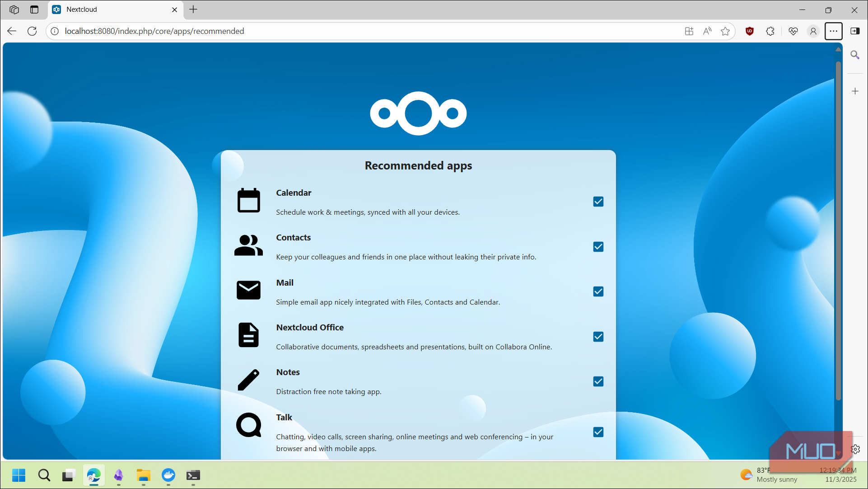Click sidebar search magnifier icon
Screen dimensions: 868x489
click(x=855, y=55)
